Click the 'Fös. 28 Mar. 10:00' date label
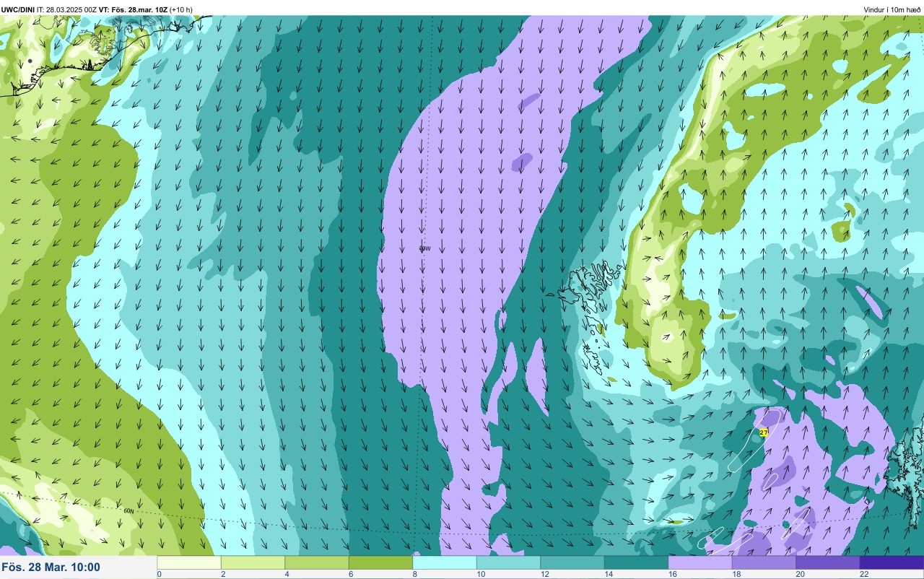 click(51, 567)
